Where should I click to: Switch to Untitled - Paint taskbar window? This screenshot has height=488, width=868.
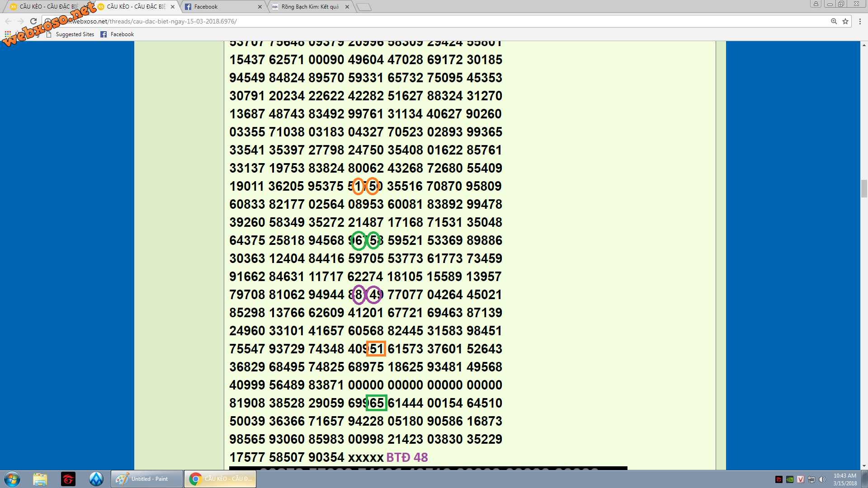point(147,479)
